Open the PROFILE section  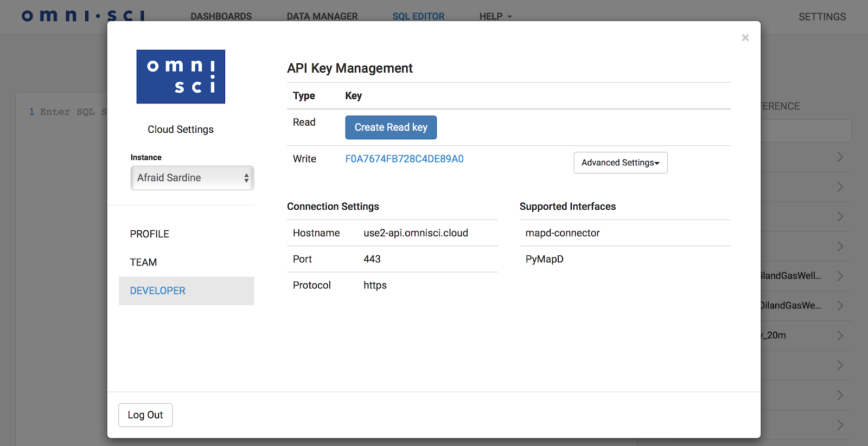[x=150, y=234]
